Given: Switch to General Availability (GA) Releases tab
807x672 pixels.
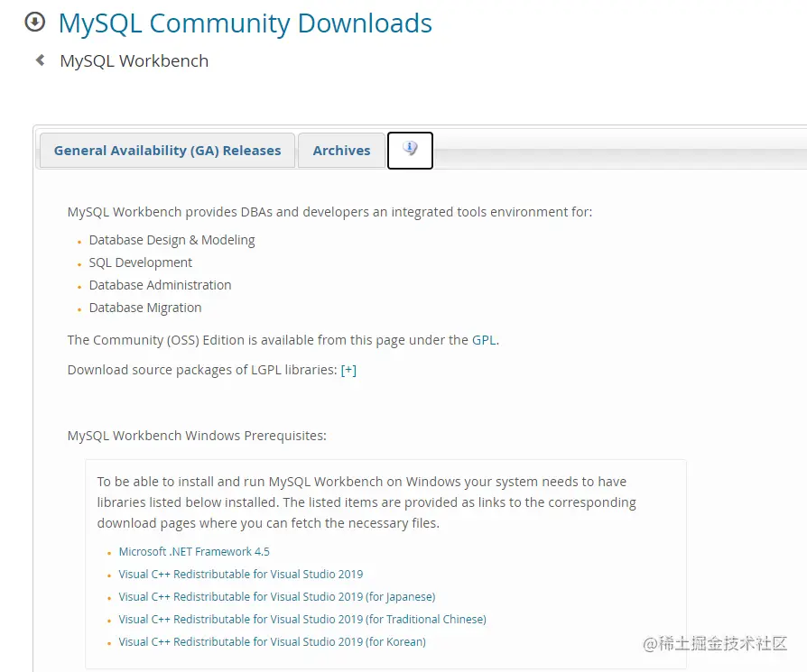Looking at the screenshot, I should (x=167, y=151).
